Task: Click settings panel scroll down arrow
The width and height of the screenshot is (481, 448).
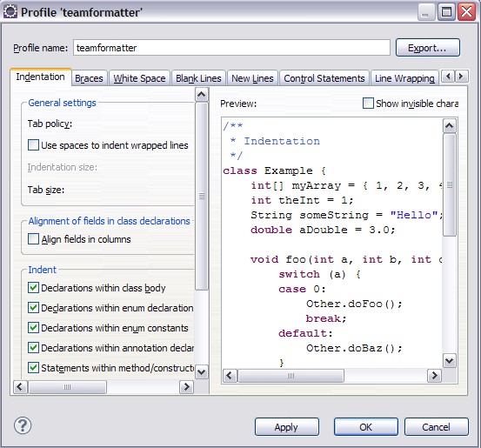Action: [x=202, y=372]
